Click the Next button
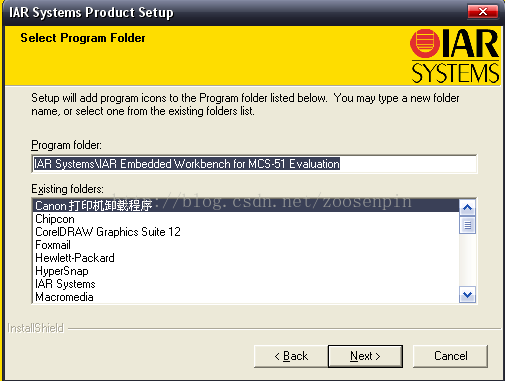Screen dimensions: 505x381 pyautogui.click(x=365, y=356)
